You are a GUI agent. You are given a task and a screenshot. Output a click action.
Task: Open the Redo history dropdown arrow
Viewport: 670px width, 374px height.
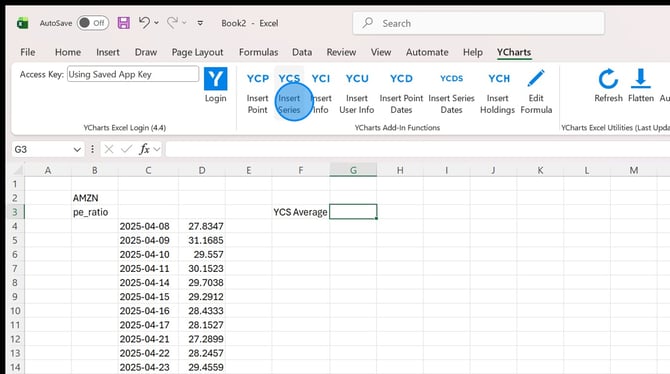pos(185,23)
